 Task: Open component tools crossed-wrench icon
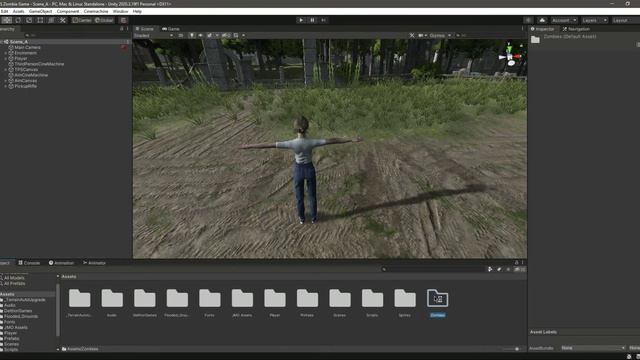tap(412, 36)
